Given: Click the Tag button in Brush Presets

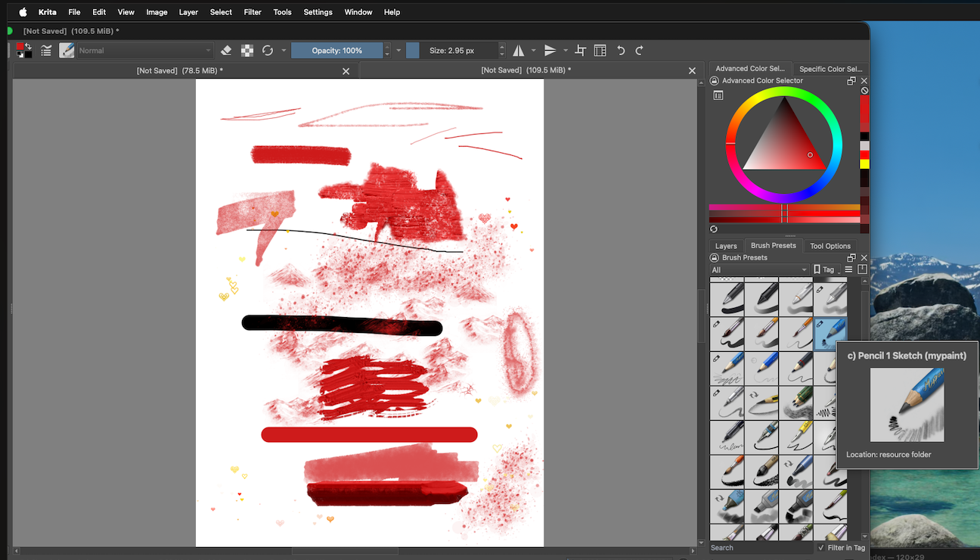Looking at the screenshot, I should [826, 270].
